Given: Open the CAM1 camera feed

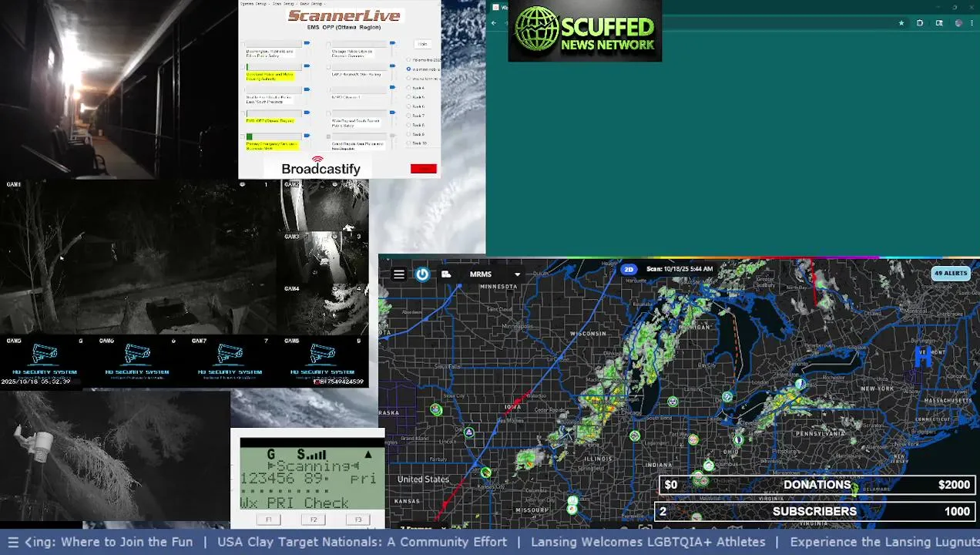Looking at the screenshot, I should pos(140,257).
